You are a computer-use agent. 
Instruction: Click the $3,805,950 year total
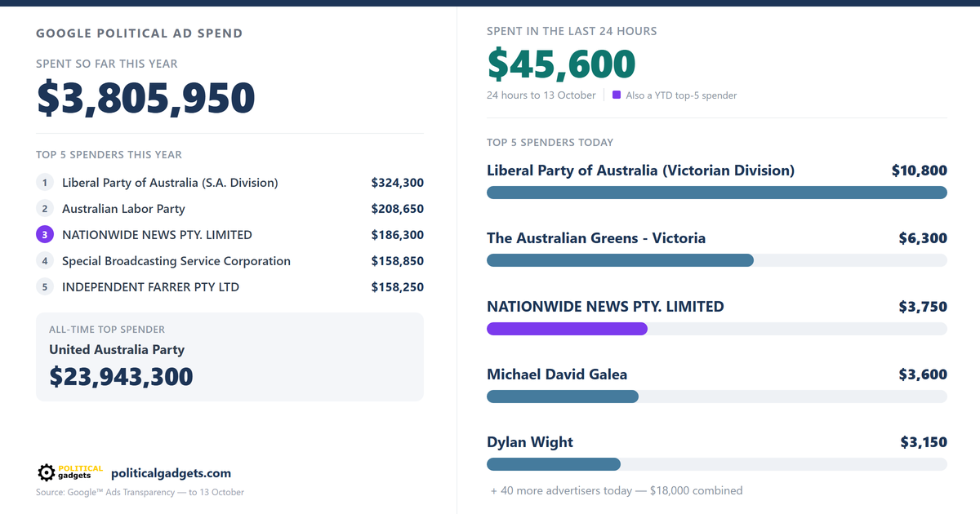click(146, 99)
